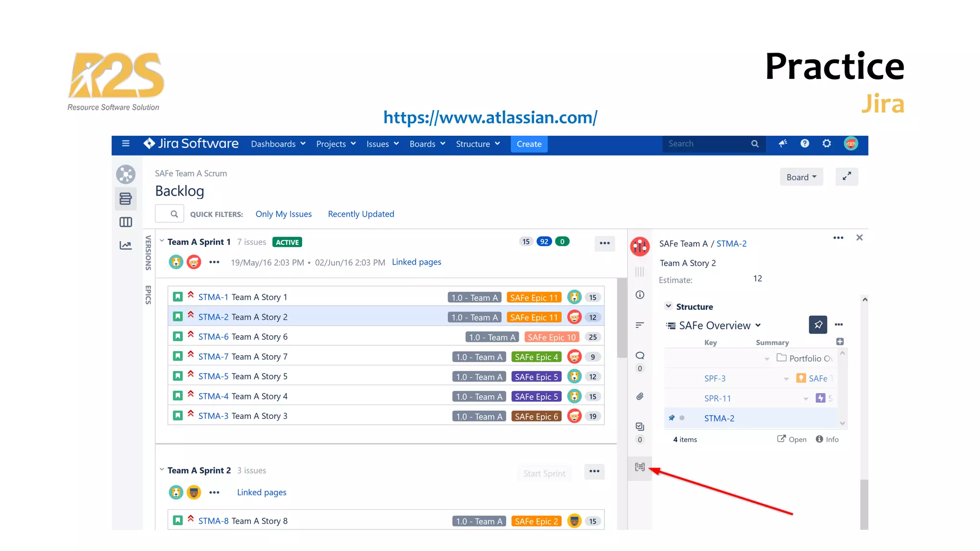Open the user profile avatar in header
Image resolution: width=980 pixels, height=551 pixels.
click(x=851, y=143)
